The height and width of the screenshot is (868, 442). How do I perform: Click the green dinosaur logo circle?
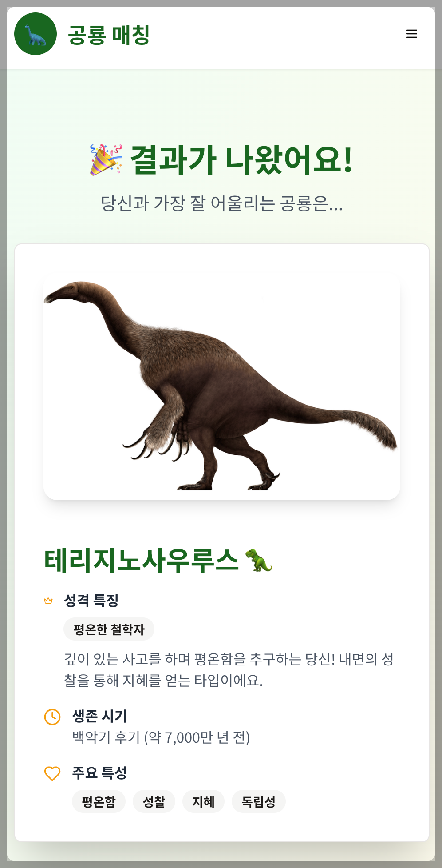click(36, 34)
